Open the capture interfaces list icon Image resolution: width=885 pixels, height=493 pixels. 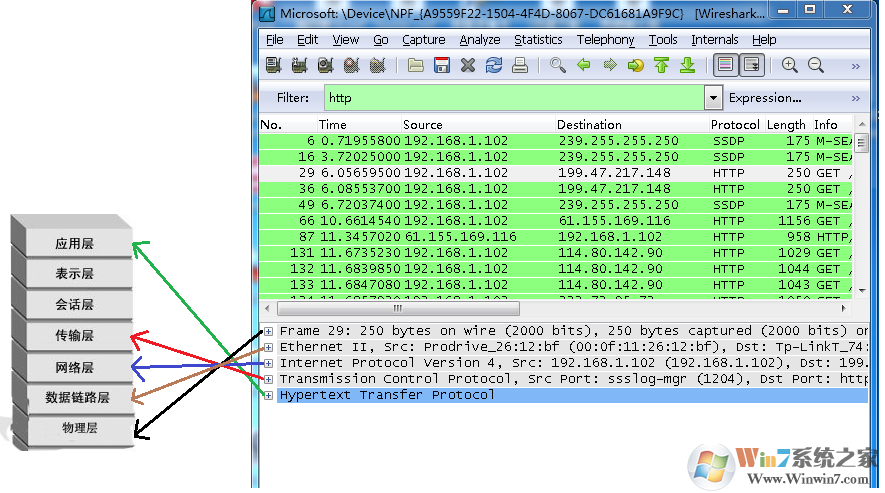tap(274, 66)
